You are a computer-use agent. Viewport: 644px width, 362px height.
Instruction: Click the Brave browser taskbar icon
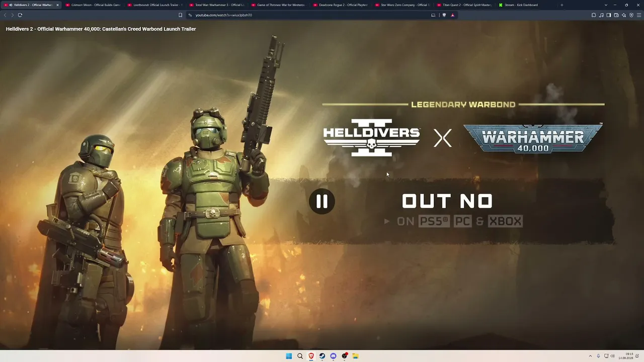tap(311, 356)
